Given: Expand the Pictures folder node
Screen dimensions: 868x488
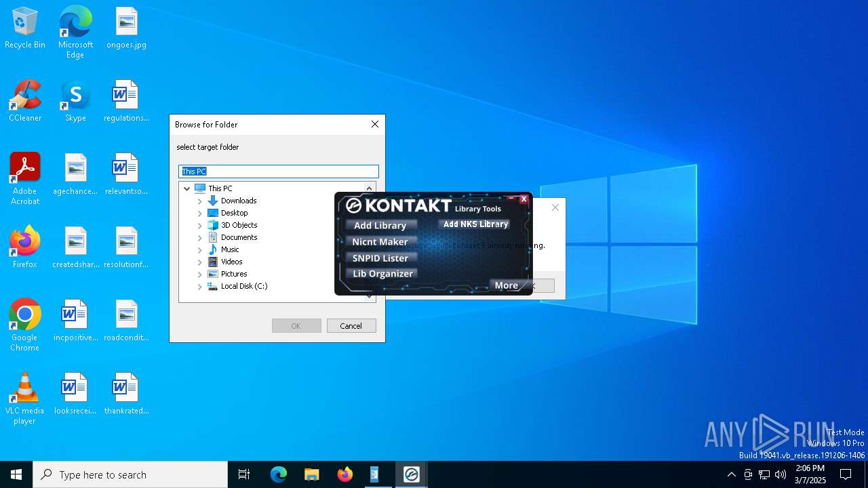Looking at the screenshot, I should pyautogui.click(x=200, y=274).
